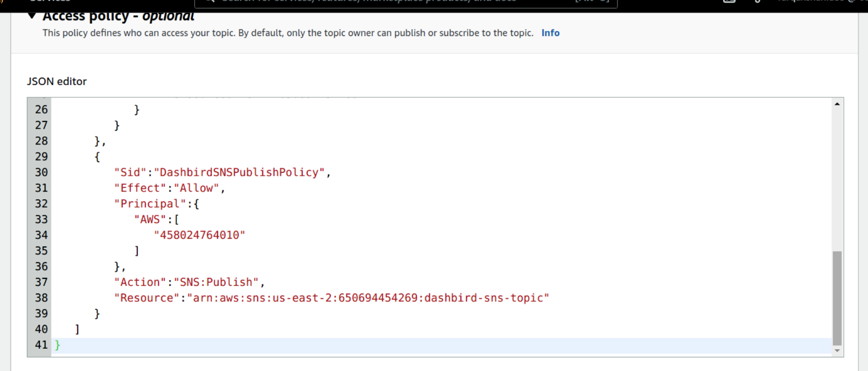Click the opening brace on line 29

97,157
